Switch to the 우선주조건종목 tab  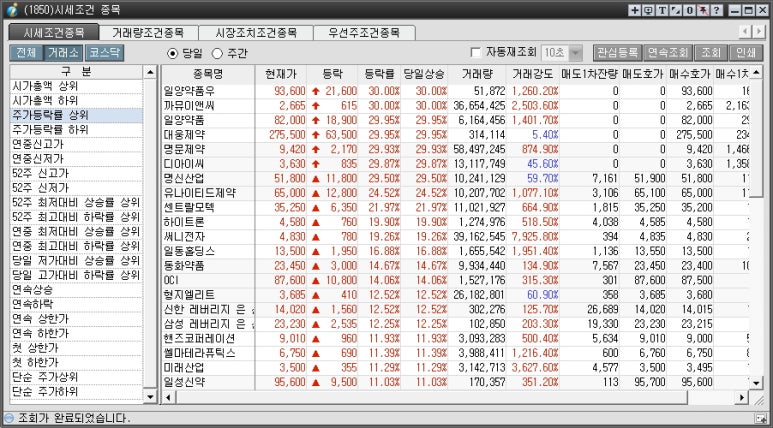(x=364, y=33)
